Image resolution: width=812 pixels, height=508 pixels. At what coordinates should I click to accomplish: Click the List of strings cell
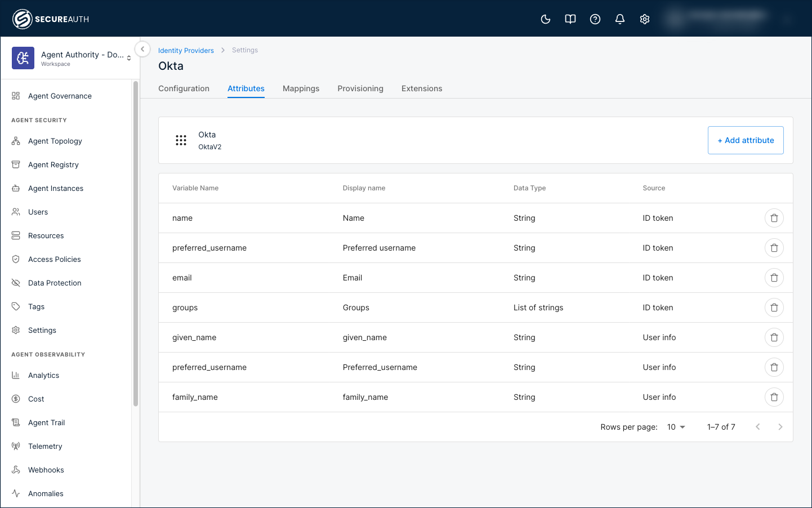click(538, 308)
